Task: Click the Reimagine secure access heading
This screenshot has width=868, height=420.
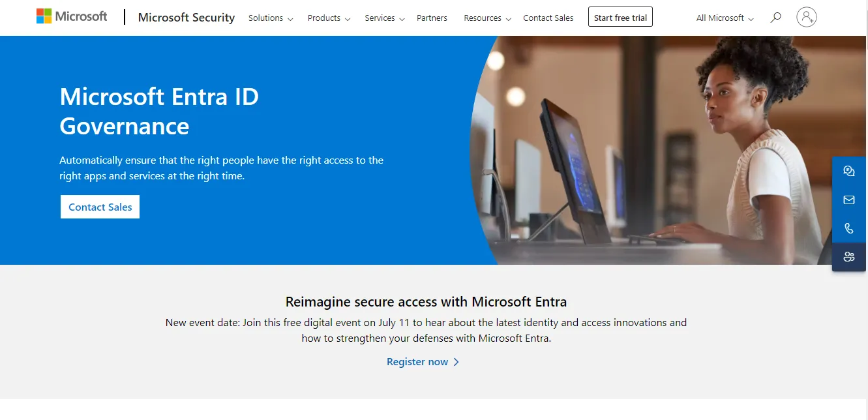Action: 426,301
